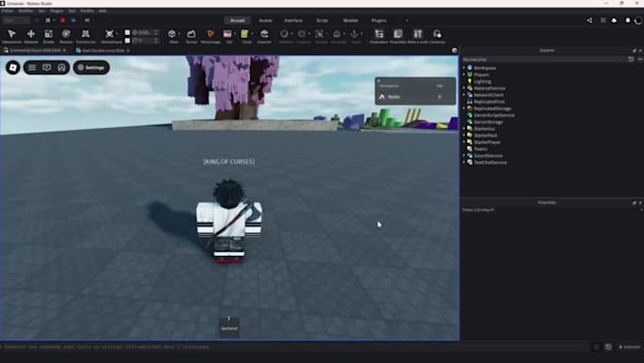The image size is (644, 363).
Task: Expand the MaterialService node
Action: pos(464,88)
